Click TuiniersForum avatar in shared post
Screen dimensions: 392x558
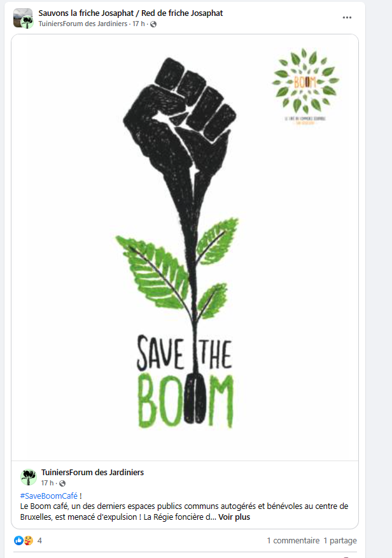point(29,477)
